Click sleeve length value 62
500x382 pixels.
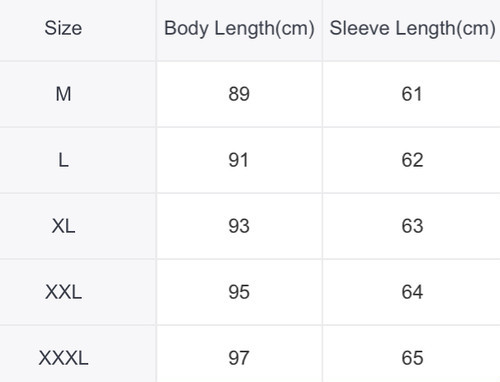point(412,160)
